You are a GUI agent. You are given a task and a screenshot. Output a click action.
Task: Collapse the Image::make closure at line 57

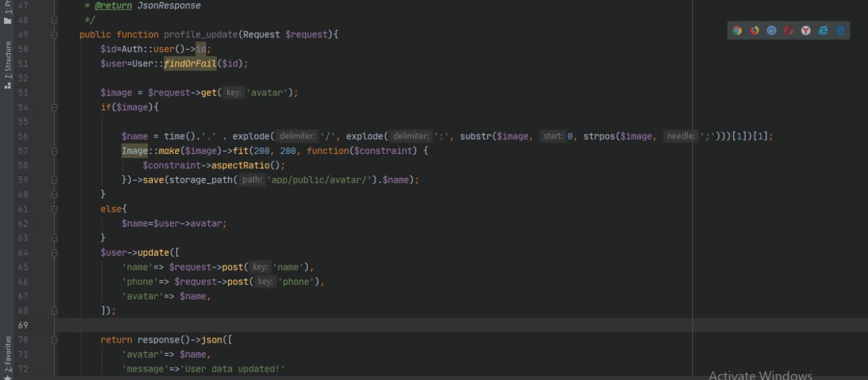click(x=54, y=151)
